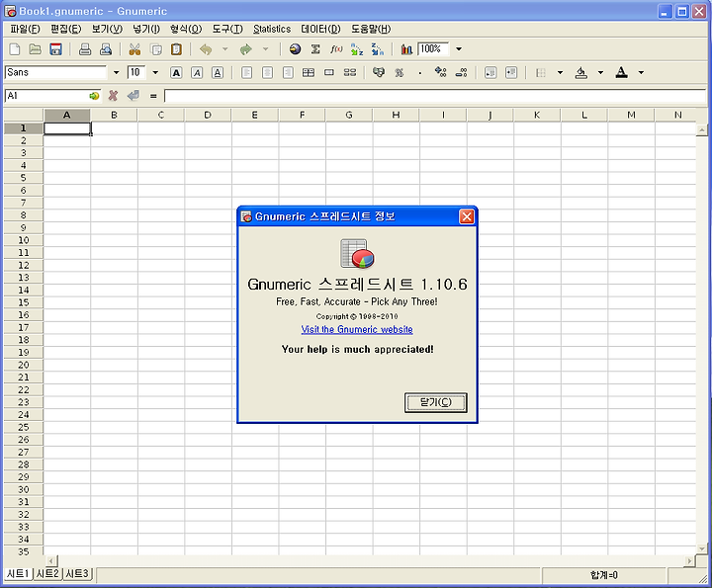The width and height of the screenshot is (712, 588).
Task: Center cell text horizontally
Action: point(267,72)
